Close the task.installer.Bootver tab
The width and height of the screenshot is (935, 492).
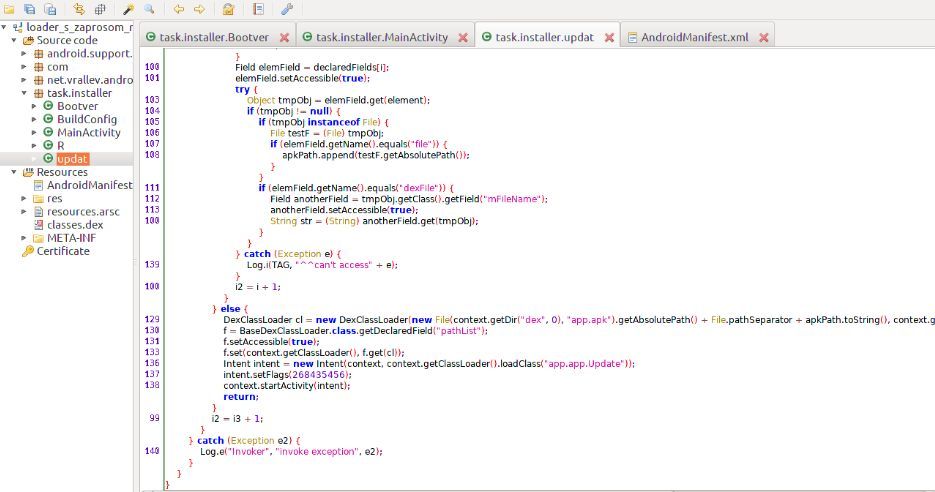tap(285, 38)
